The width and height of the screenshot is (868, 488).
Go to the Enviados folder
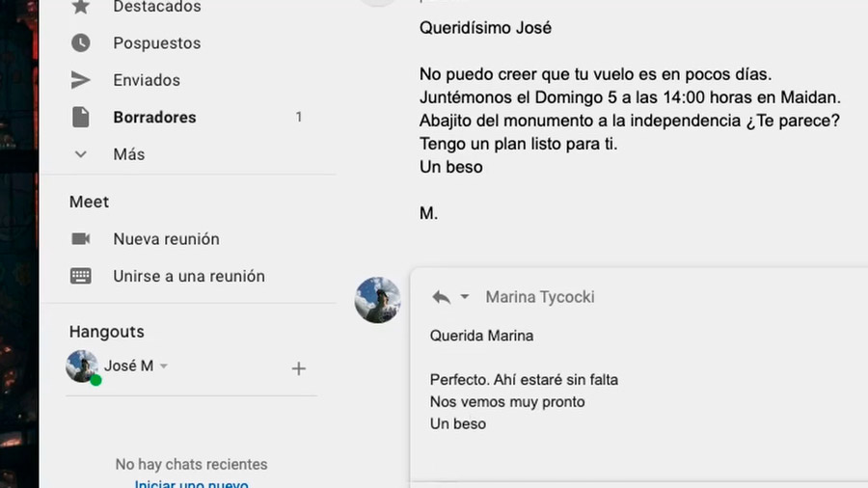coord(147,80)
